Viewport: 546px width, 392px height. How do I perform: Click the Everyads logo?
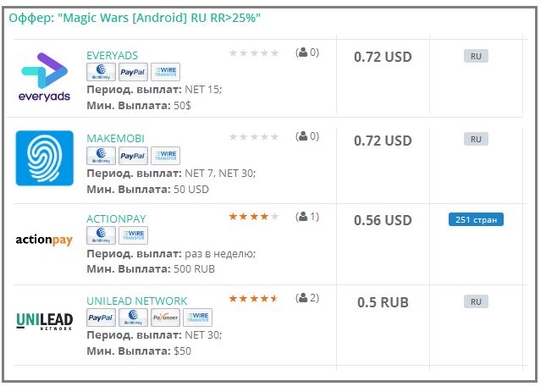pos(44,77)
